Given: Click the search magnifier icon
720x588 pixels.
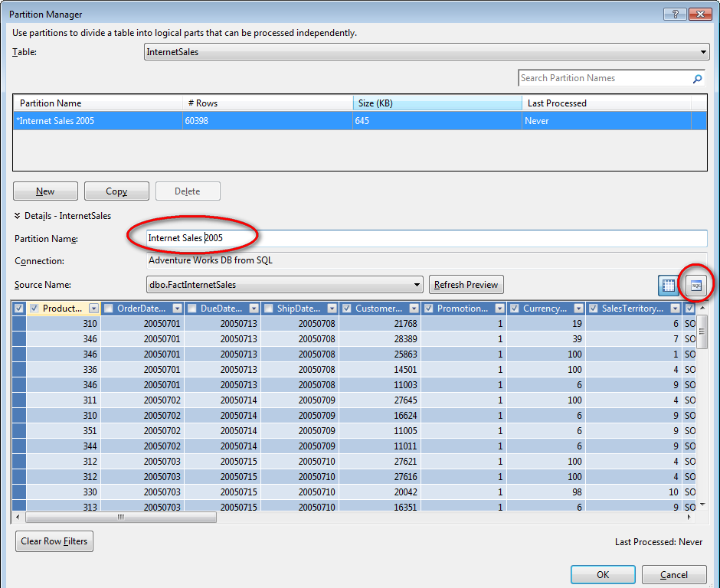Looking at the screenshot, I should 697,79.
